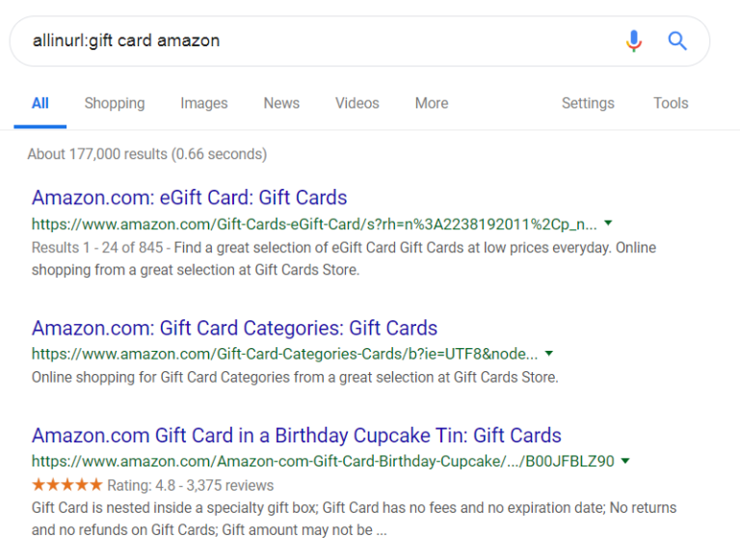Open the Settings menu

[x=588, y=103]
